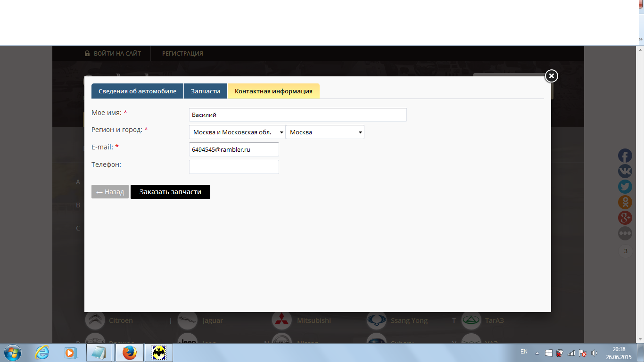Go back with the Назад button

click(x=110, y=192)
